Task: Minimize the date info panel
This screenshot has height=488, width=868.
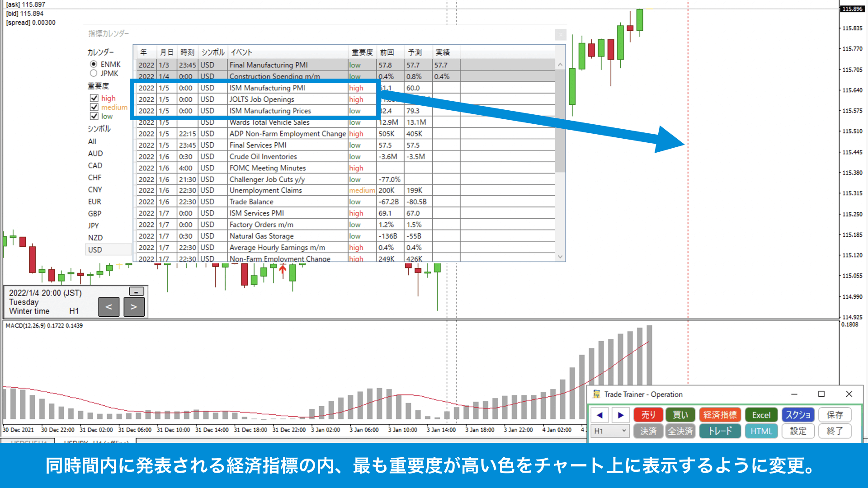Action: [x=136, y=291]
